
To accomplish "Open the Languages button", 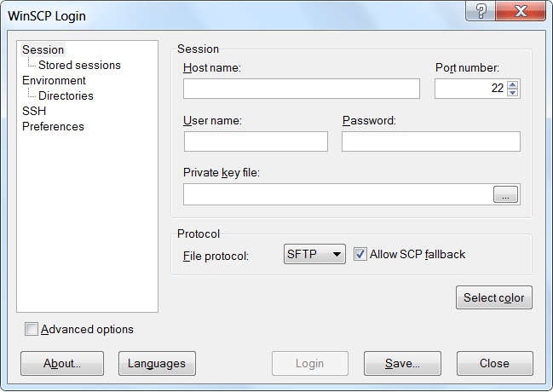I will point(157,363).
